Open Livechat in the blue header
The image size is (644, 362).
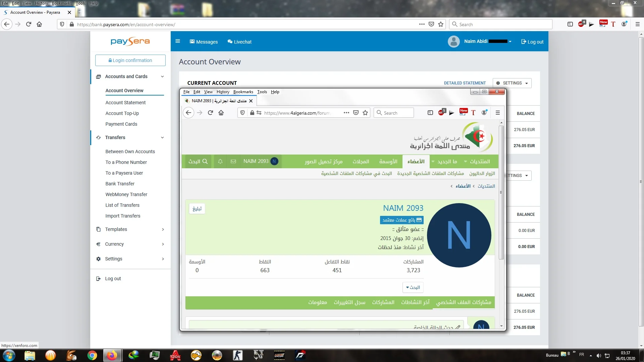coord(239,42)
